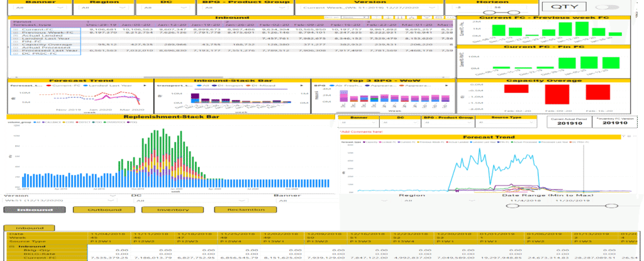This screenshot has height=261, width=644.
Task: Click the Reclamtion navigation button
Action: click(x=246, y=209)
